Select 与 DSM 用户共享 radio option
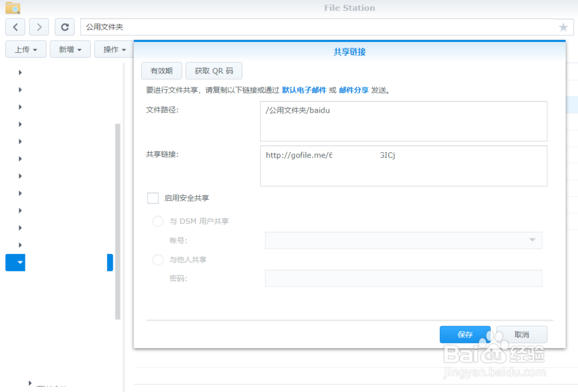 [x=158, y=221]
